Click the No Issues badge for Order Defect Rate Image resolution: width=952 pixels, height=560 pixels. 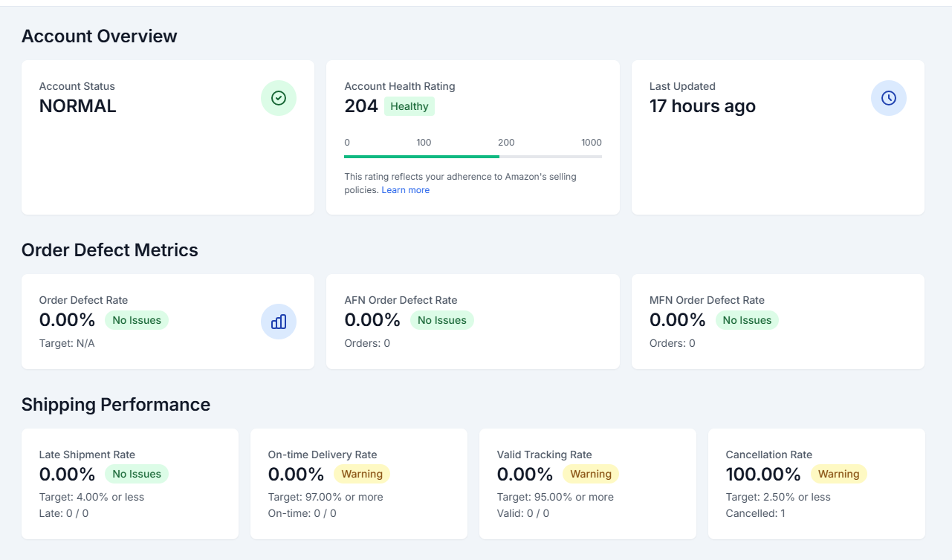(137, 320)
